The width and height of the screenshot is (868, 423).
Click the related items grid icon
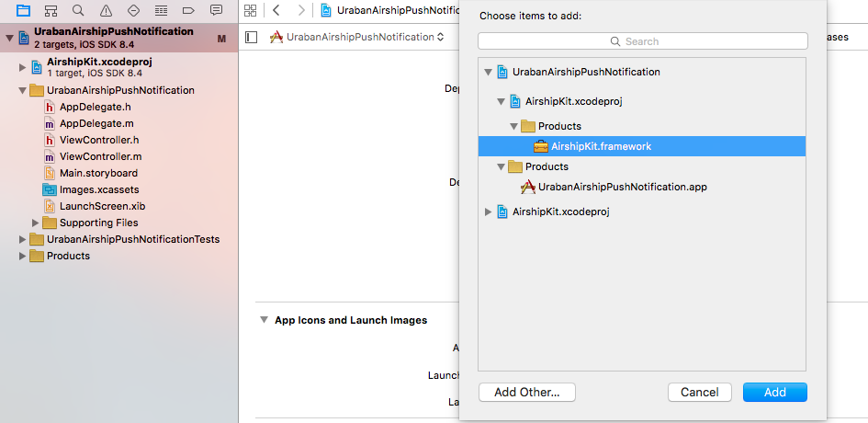[250, 10]
